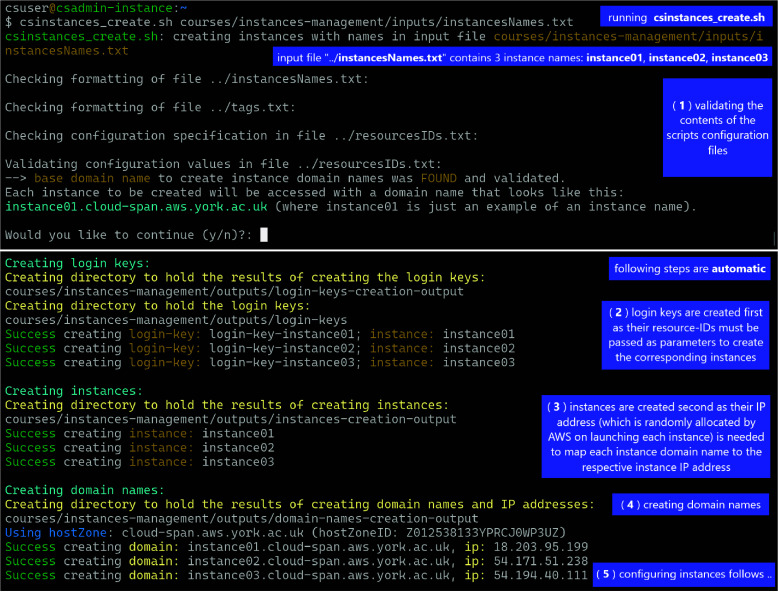Viewport: 778px width, 615px height.
Task: Select the blue note about input file instancesNames.txt
Action: coord(521,58)
